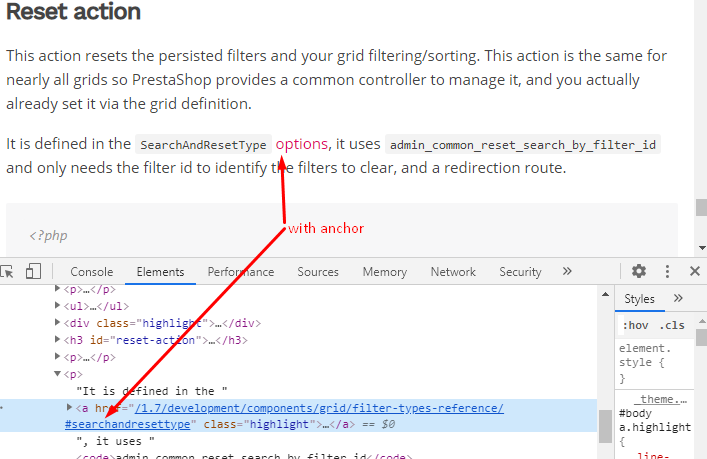Toggle the .cls class editor button

[672, 325]
